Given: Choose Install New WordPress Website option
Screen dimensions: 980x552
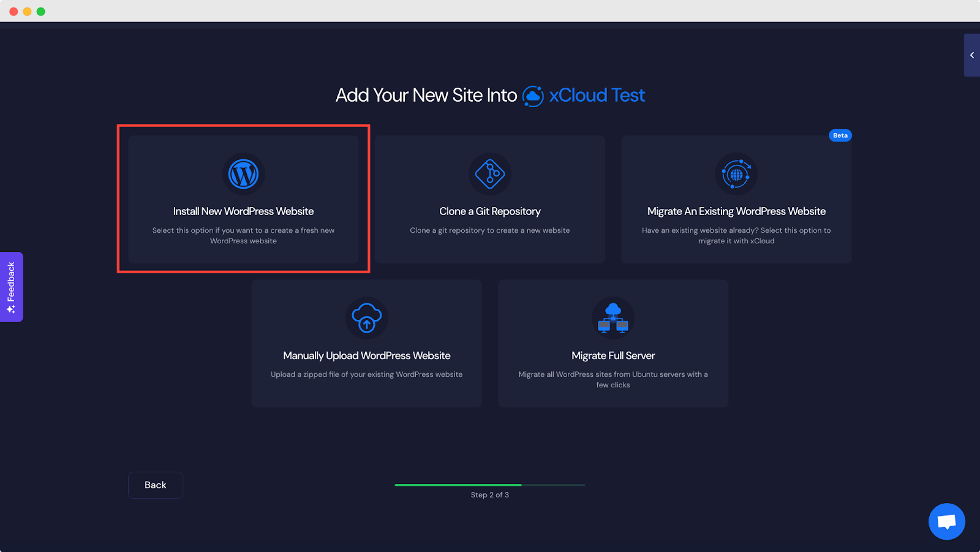Looking at the screenshot, I should (x=243, y=200).
